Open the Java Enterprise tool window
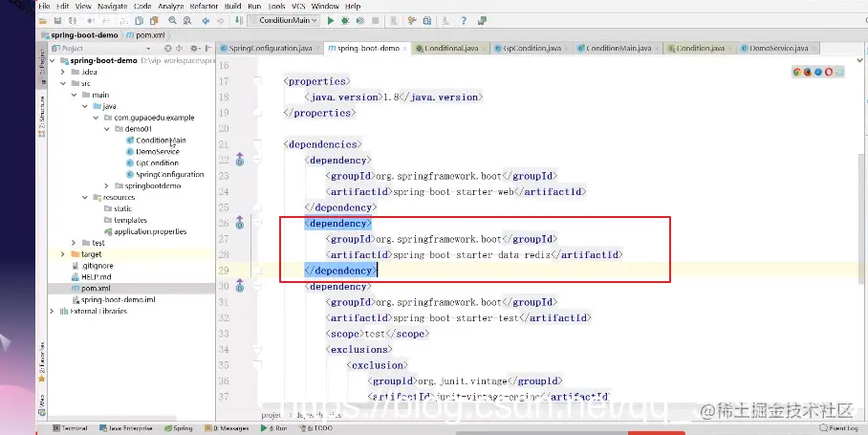The height and width of the screenshot is (435, 868). pos(126,428)
